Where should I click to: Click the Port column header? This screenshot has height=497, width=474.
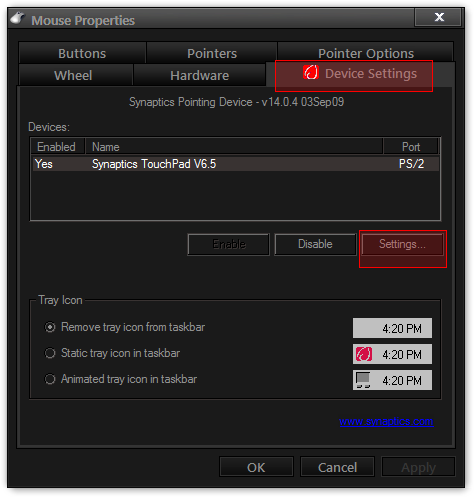point(411,147)
